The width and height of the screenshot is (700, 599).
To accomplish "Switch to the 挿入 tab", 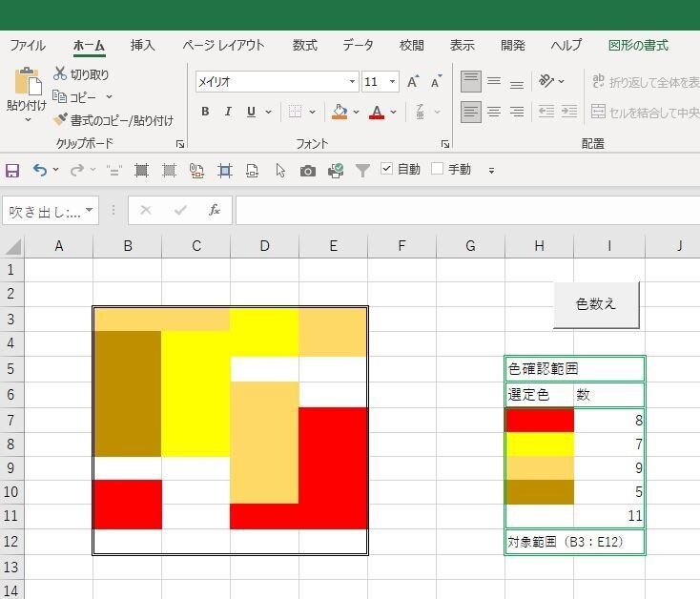I will (142, 46).
